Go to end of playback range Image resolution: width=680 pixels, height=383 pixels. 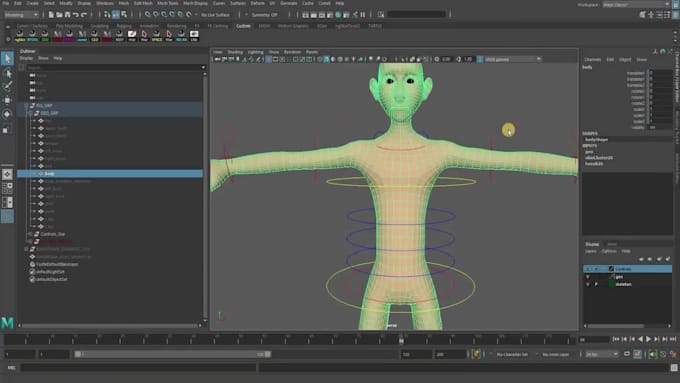pos(673,339)
